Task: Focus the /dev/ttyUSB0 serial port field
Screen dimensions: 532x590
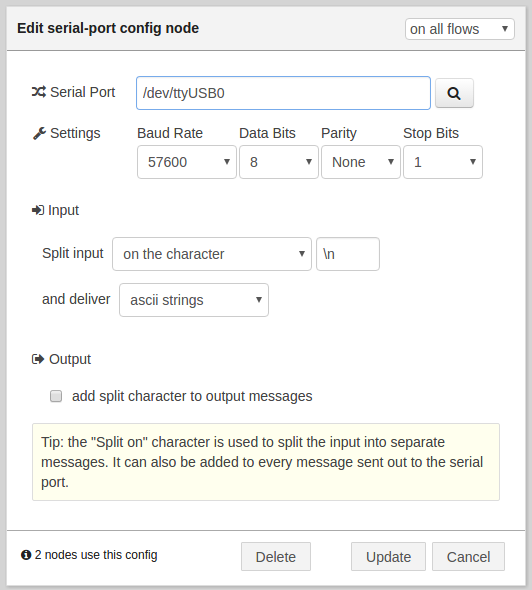Action: 283,93
